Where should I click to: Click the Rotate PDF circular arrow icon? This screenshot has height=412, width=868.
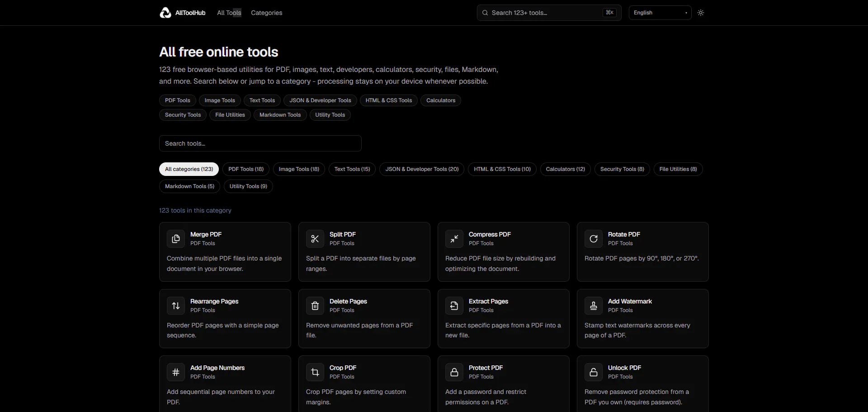[x=594, y=239]
